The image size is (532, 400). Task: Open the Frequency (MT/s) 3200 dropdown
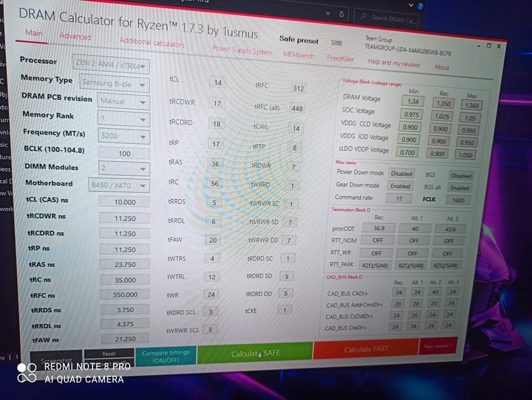(x=124, y=136)
